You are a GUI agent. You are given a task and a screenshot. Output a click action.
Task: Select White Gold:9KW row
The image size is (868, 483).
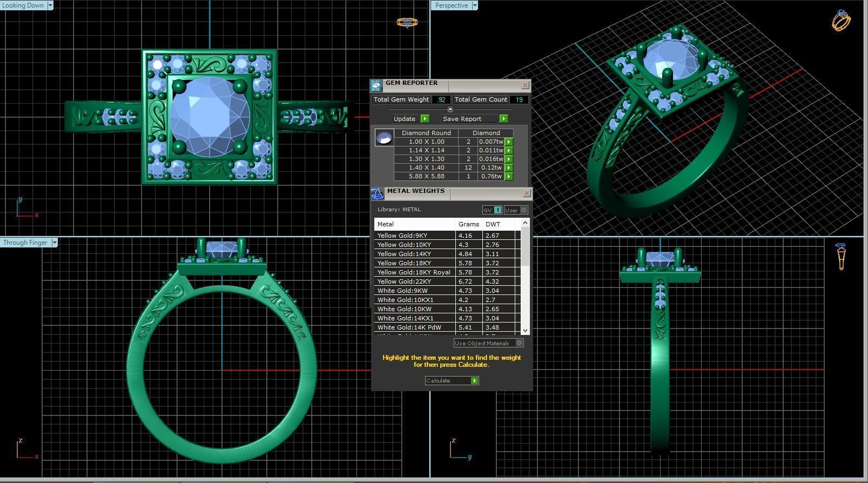[447, 291]
